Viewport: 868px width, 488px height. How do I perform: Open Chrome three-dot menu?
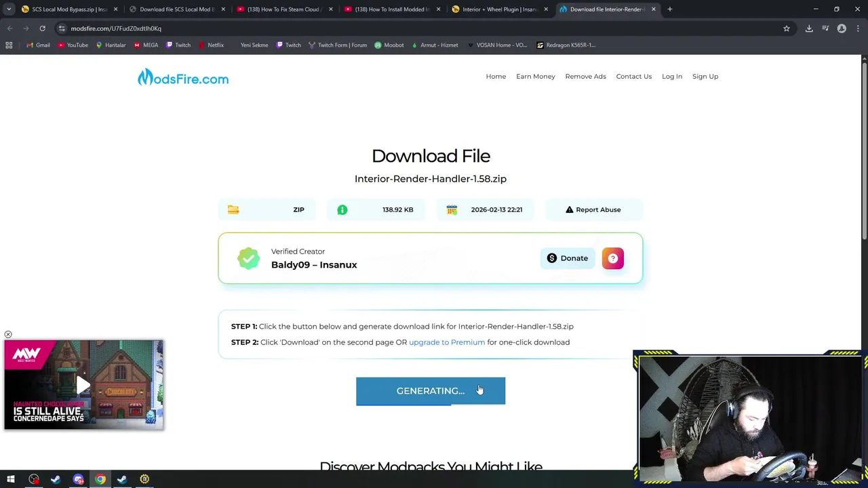(x=858, y=28)
